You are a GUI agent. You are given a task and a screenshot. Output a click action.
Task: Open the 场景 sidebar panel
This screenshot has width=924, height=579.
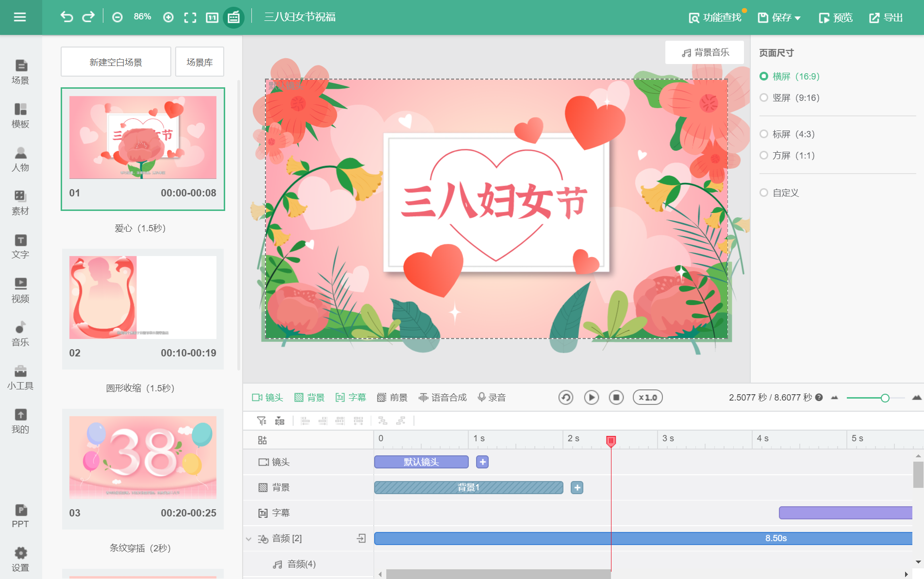[x=20, y=72]
